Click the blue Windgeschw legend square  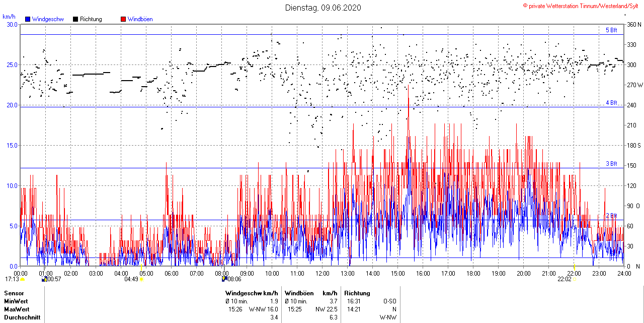28,19
